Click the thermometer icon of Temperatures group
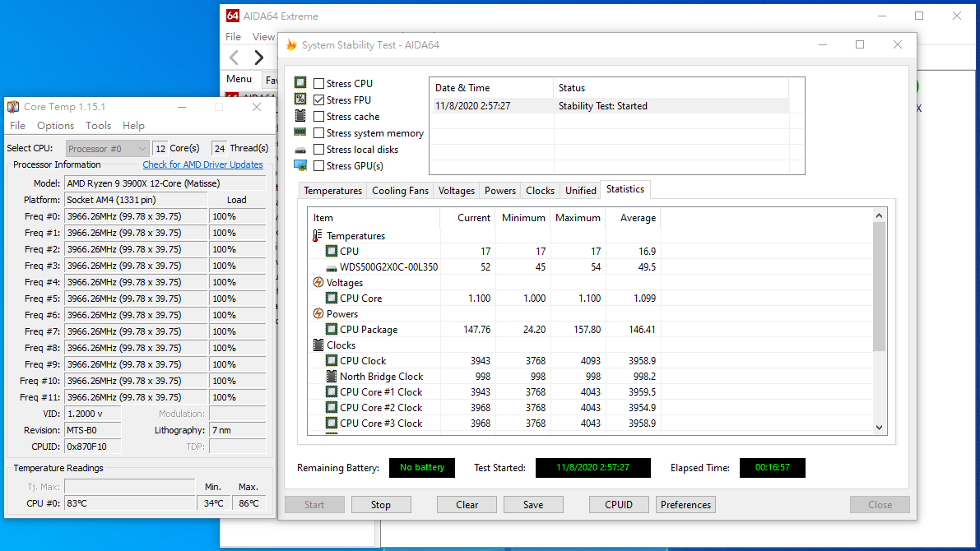 [x=318, y=235]
